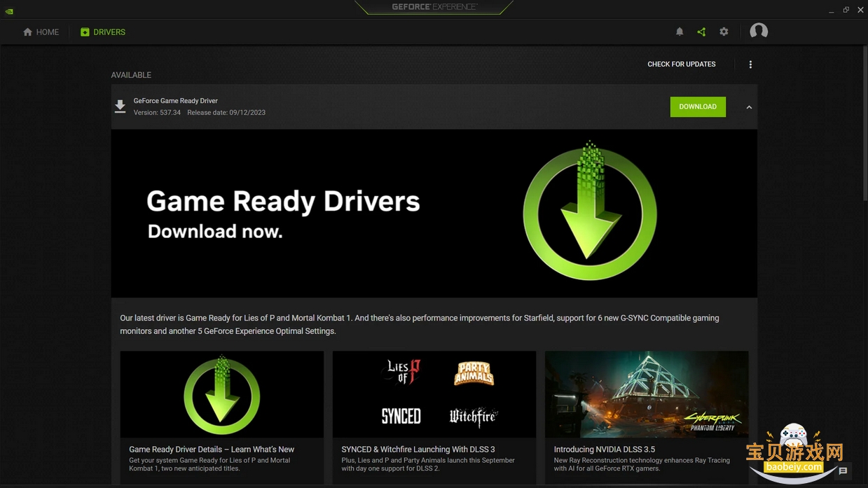Click 'Game Ready Driver Details – Learn What's New' title
This screenshot has width=868, height=488.
[x=212, y=449]
